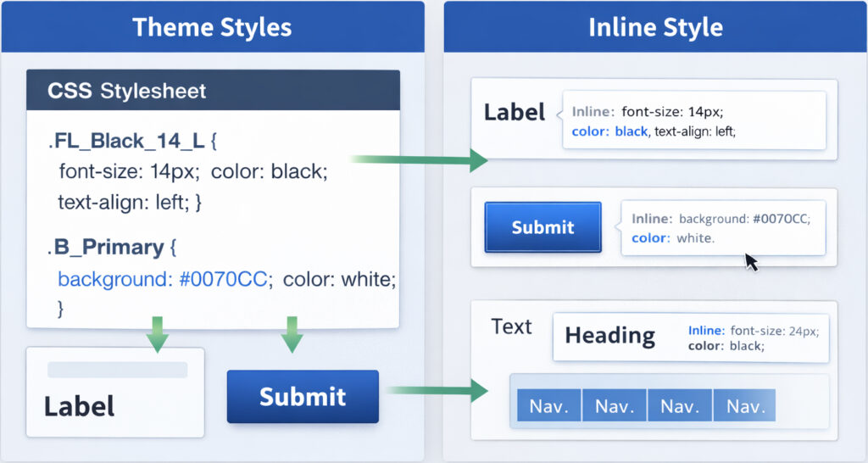This screenshot has width=868, height=463.
Task: Click the third Nav. item in the navigation bar
Action: [680, 406]
